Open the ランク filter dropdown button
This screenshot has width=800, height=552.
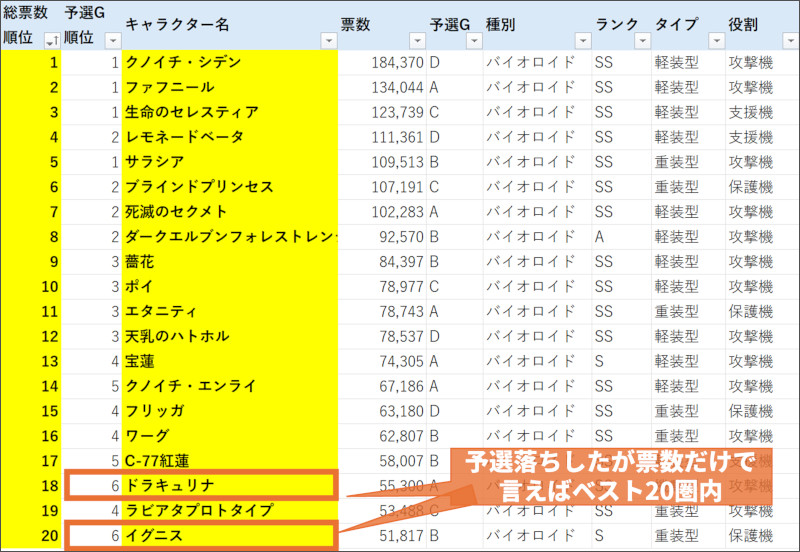coord(641,40)
